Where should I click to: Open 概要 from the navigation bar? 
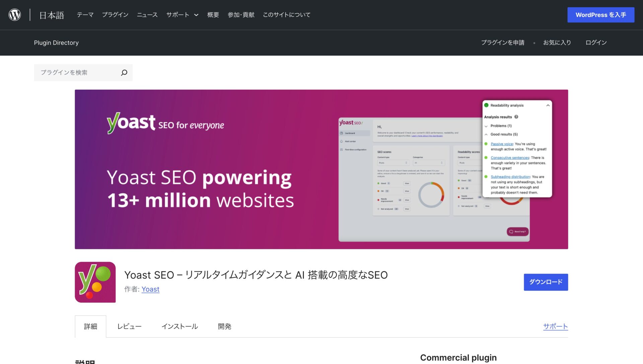pyautogui.click(x=213, y=15)
